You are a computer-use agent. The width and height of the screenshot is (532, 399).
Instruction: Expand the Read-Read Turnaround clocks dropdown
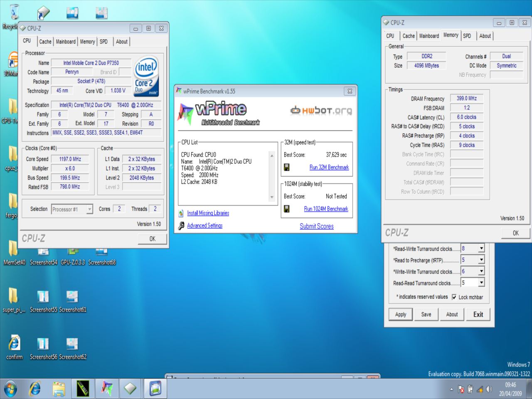(481, 283)
